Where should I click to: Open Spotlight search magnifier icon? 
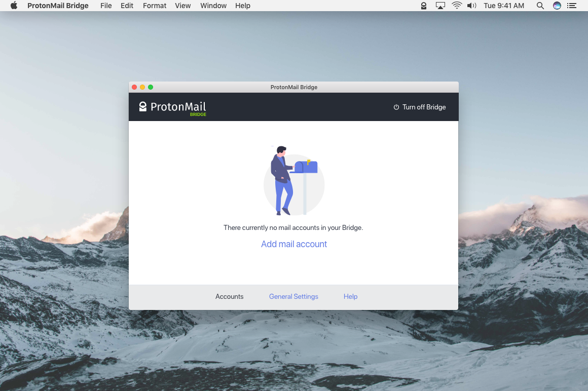click(x=540, y=6)
